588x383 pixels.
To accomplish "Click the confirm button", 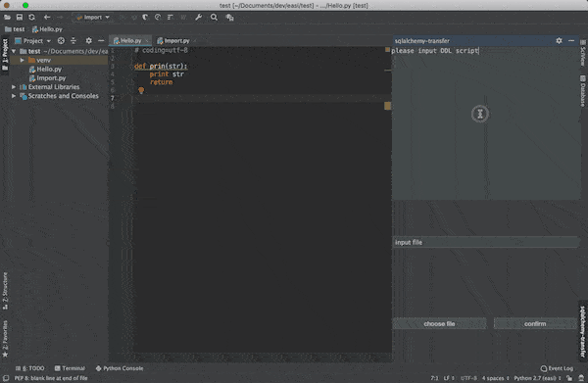I will point(535,324).
